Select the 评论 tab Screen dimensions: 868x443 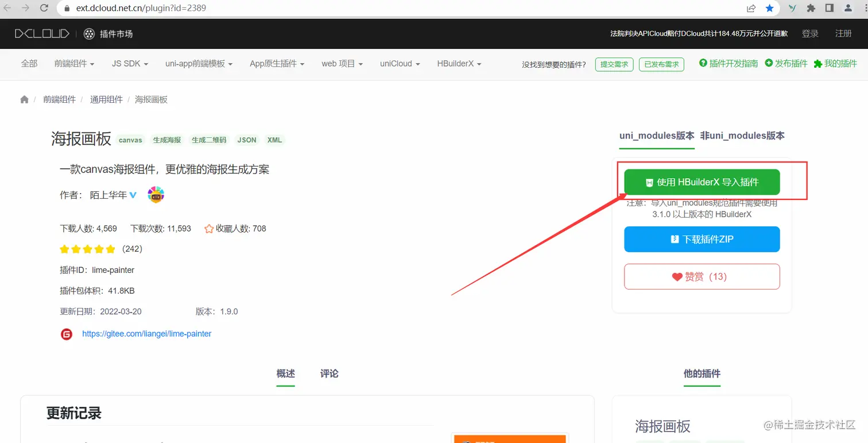click(x=330, y=373)
